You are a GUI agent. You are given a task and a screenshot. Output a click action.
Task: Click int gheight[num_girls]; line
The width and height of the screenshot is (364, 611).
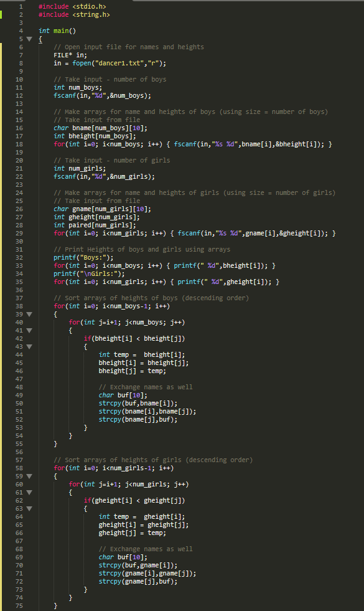tap(97, 217)
